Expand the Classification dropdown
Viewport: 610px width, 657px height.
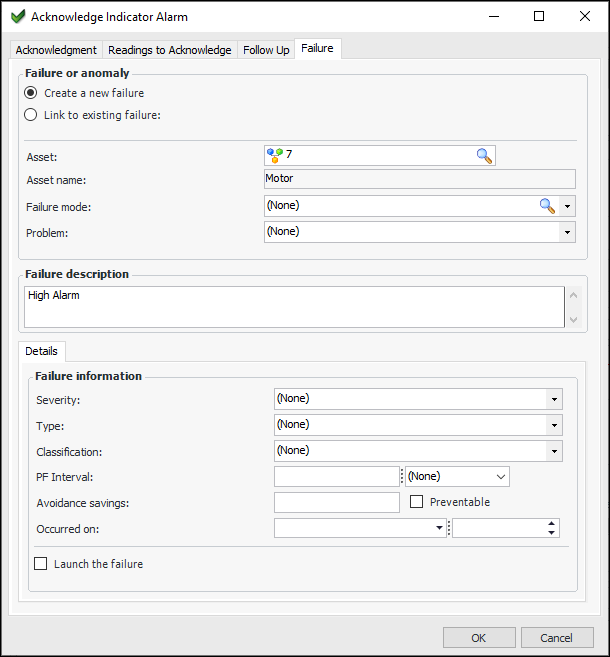[553, 452]
